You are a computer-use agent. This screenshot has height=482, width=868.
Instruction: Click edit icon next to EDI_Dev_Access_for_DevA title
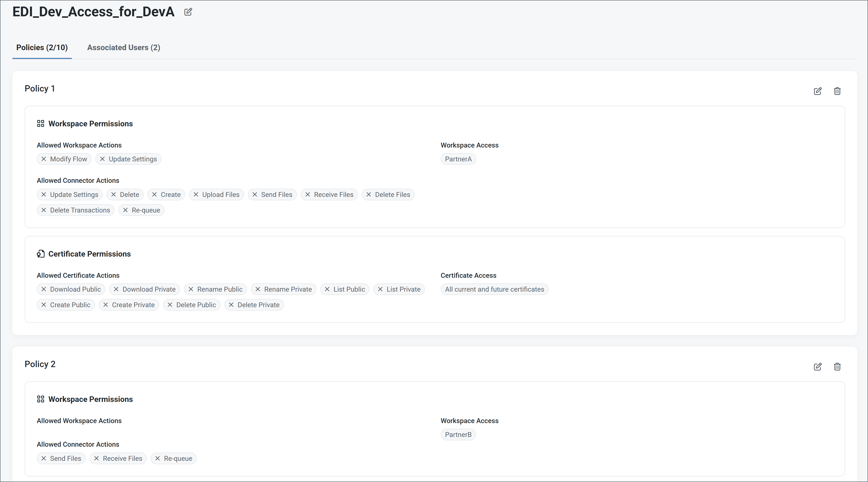pos(188,12)
